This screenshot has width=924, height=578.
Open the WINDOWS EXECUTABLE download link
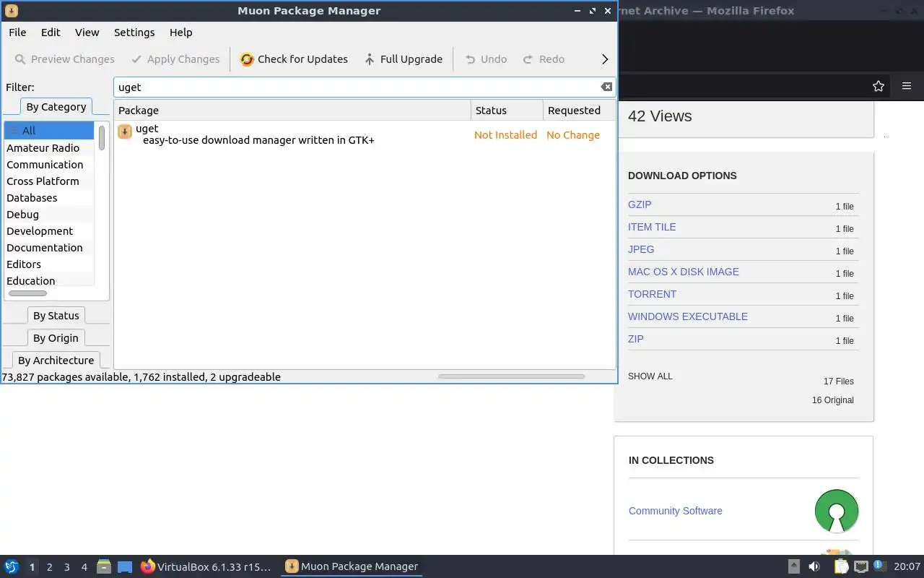pos(688,316)
